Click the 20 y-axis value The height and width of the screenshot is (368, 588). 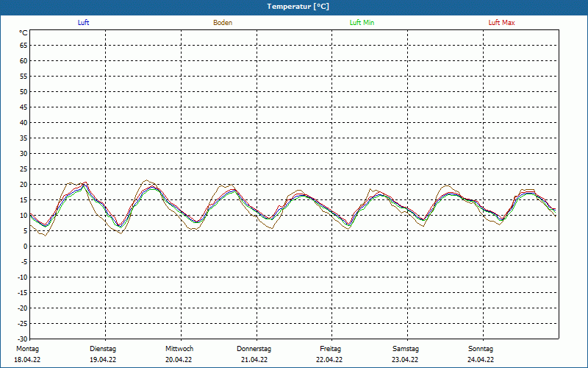pos(24,185)
